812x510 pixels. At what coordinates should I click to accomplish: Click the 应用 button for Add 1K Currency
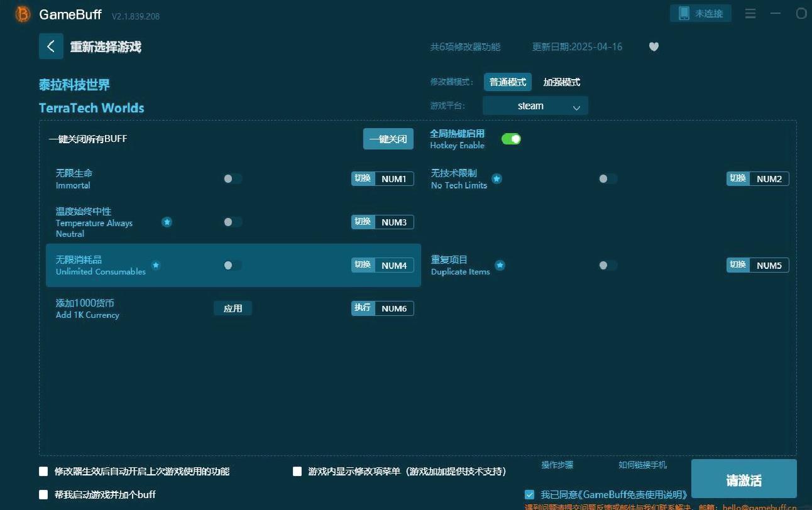coord(233,308)
